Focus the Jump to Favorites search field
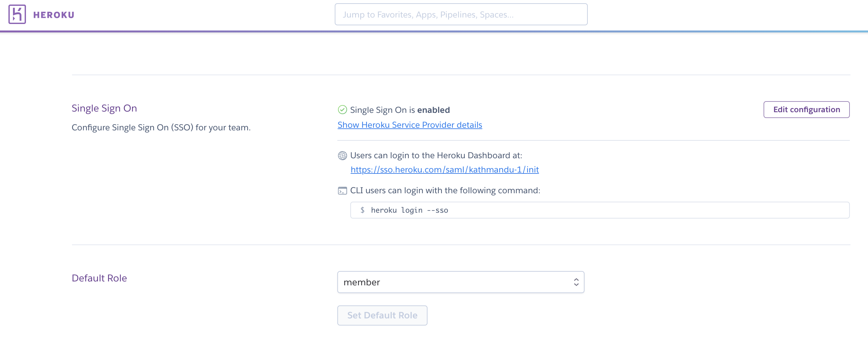 click(x=461, y=15)
